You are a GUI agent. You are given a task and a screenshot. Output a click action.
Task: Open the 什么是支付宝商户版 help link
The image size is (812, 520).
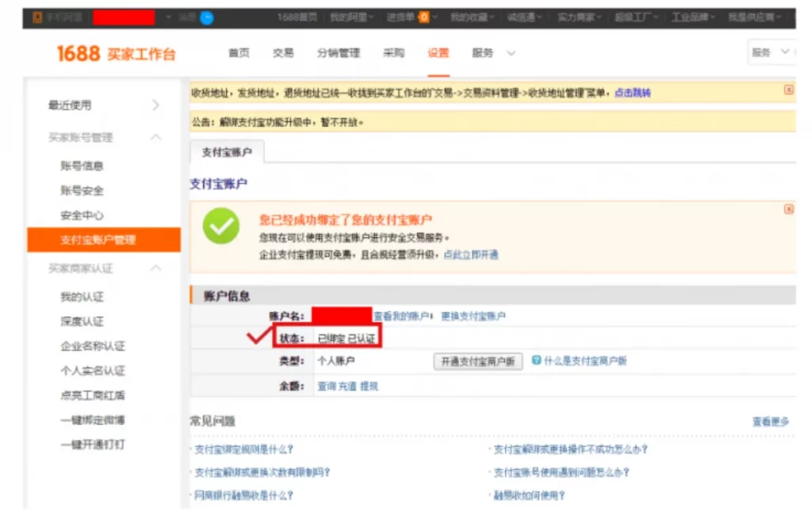pos(585,361)
